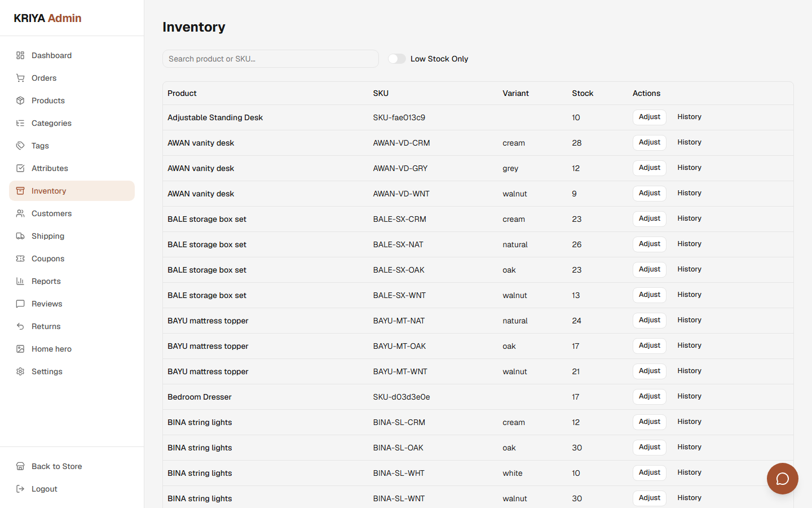View History for BINA-SL-WHT
This screenshot has height=508, width=812.
tap(689, 472)
